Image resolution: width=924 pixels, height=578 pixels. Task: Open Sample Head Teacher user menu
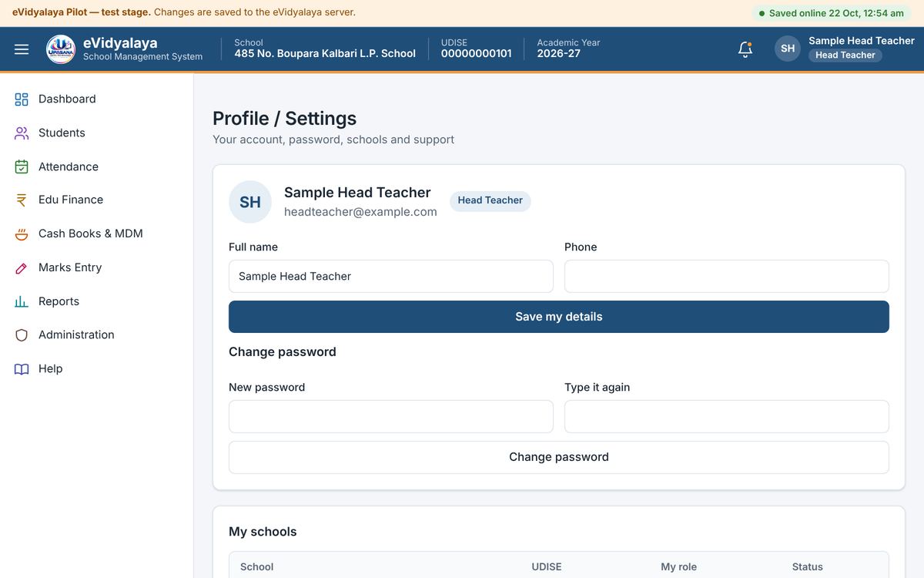pos(845,49)
